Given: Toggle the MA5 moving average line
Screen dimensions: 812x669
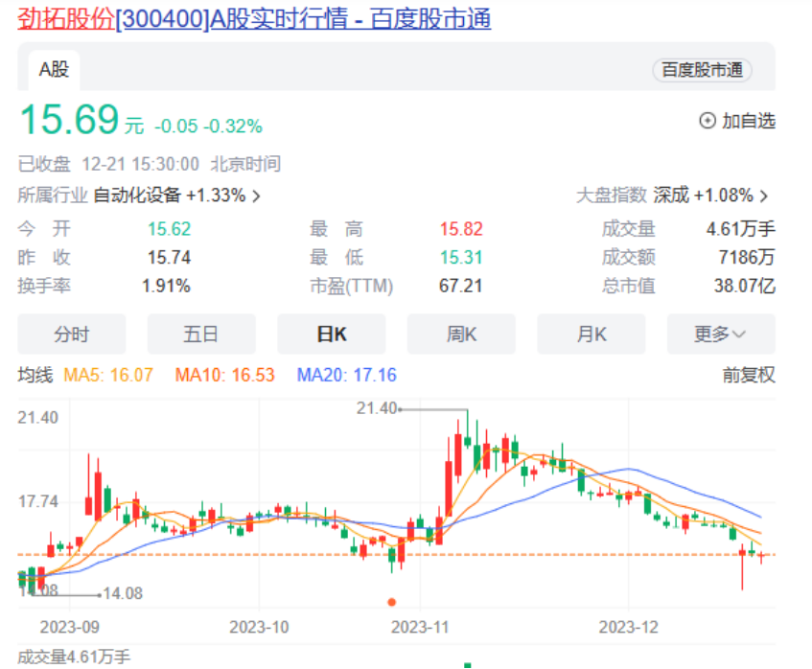Looking at the screenshot, I should [x=108, y=375].
